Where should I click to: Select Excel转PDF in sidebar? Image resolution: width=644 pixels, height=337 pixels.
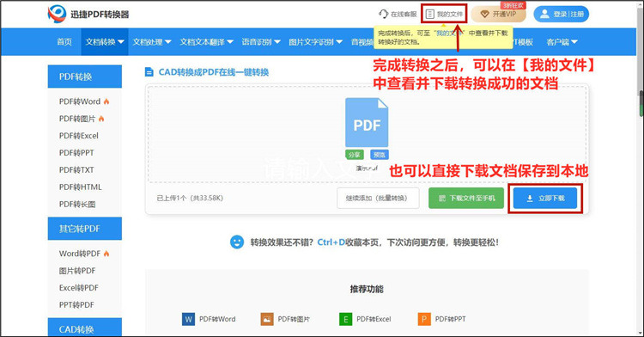pos(78,288)
